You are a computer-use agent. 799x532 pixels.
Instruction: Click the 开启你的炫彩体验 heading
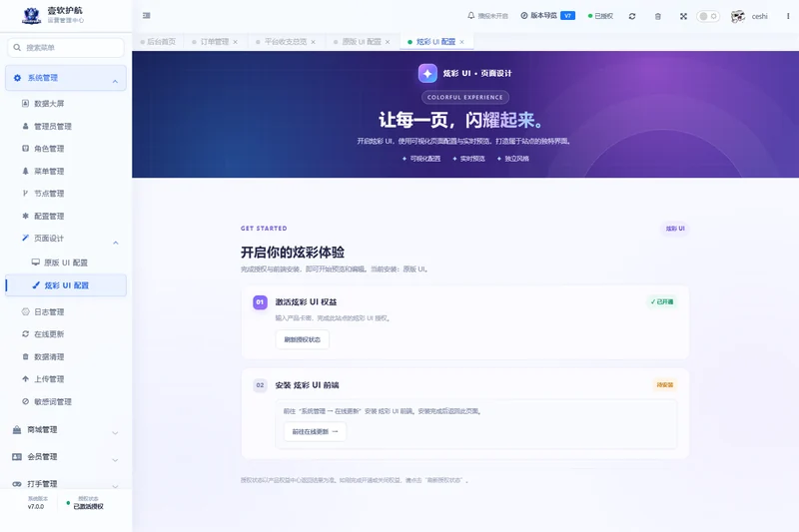(x=293, y=253)
